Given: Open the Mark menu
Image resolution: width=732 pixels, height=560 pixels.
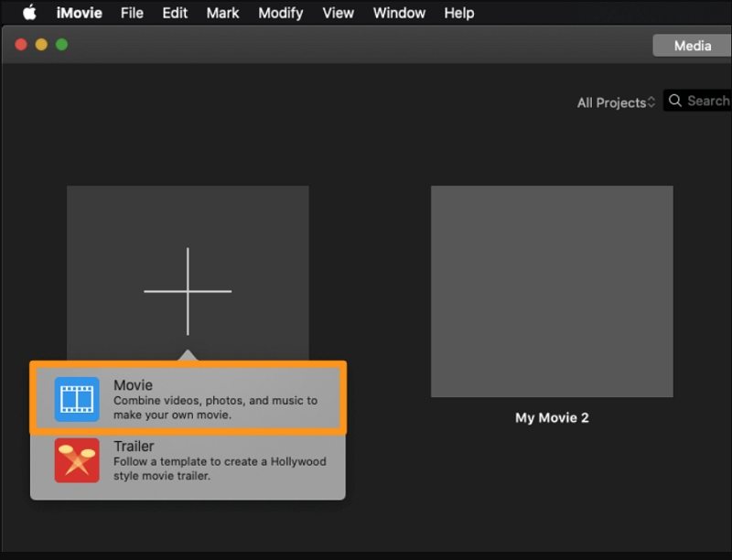Looking at the screenshot, I should 222,13.
